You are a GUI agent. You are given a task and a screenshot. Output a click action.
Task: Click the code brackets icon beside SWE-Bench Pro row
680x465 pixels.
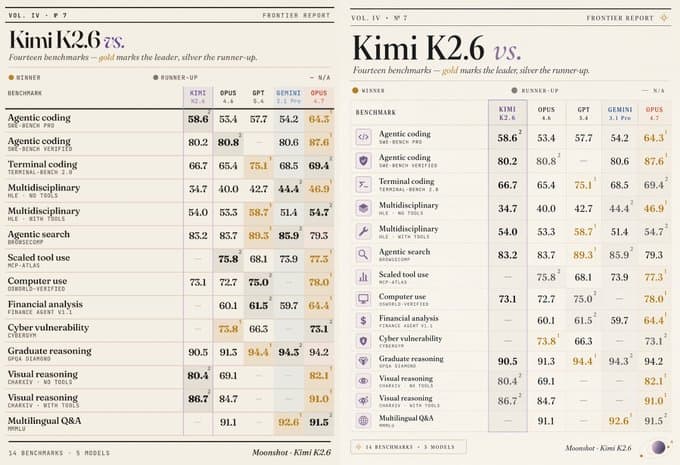[363, 137]
